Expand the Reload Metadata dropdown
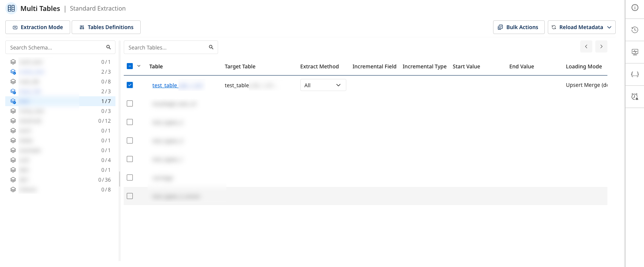Screen dimensions: 644x267 pyautogui.click(x=609, y=27)
